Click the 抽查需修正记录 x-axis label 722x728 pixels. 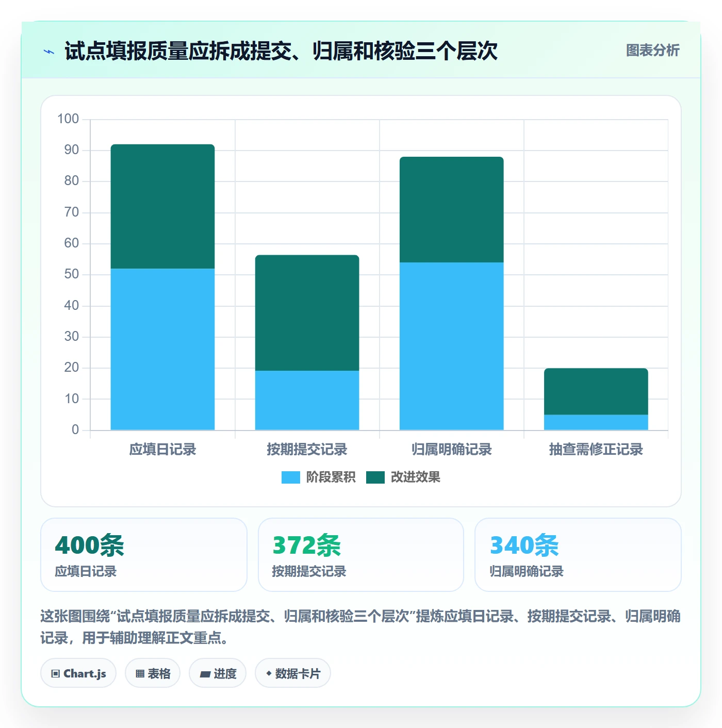[596, 450]
